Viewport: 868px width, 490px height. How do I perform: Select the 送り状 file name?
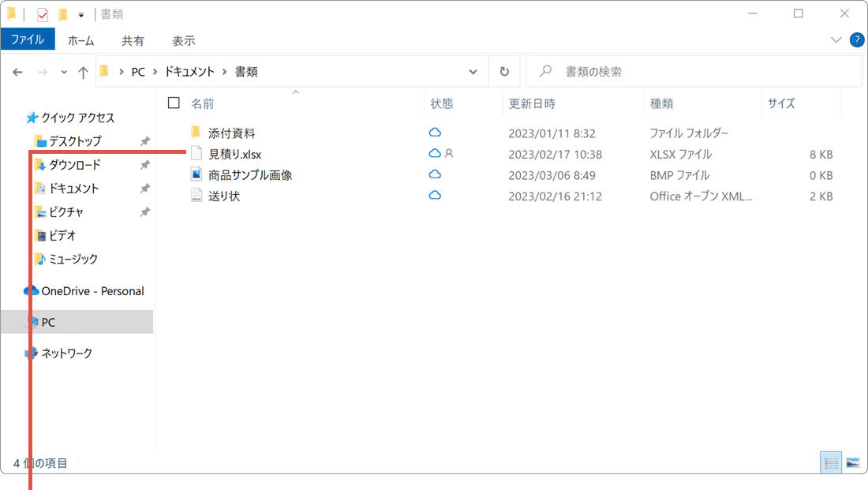(x=224, y=196)
